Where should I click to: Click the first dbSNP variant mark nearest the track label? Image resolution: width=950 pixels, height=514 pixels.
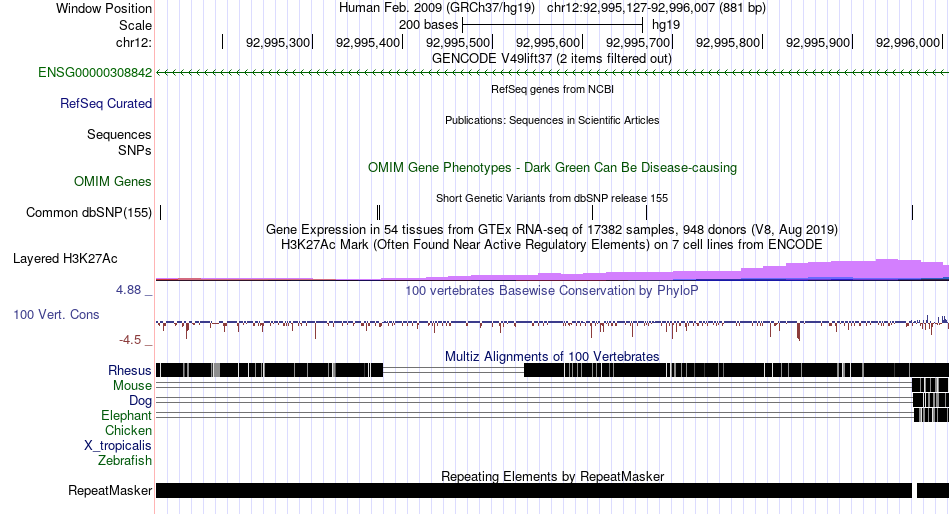click(x=161, y=213)
